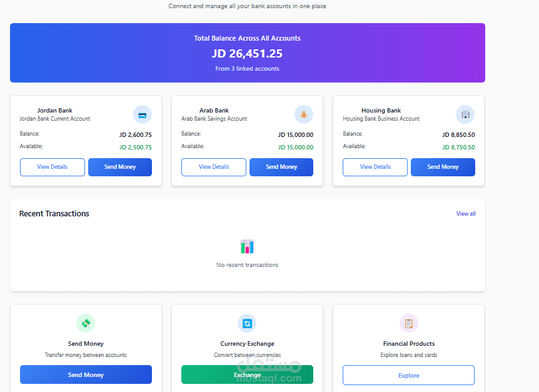This screenshot has height=392, width=539.
Task: Open View Details for Arab Bank
Action: tap(214, 167)
